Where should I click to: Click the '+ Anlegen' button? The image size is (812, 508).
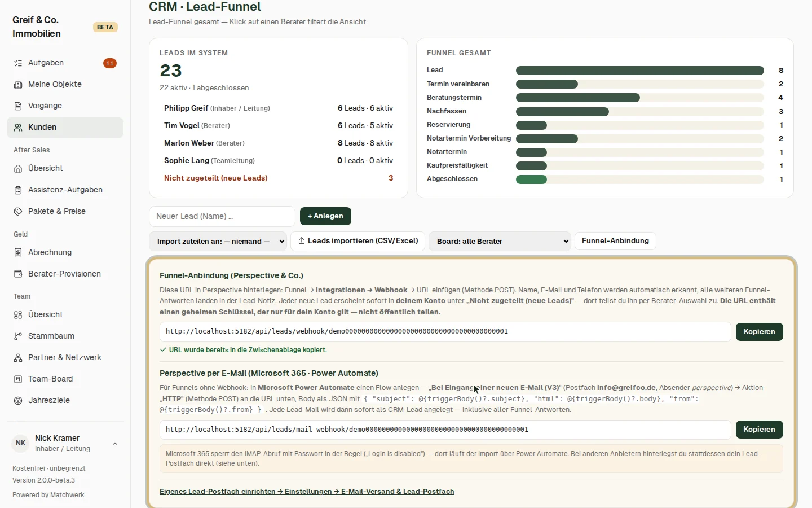[x=325, y=216]
